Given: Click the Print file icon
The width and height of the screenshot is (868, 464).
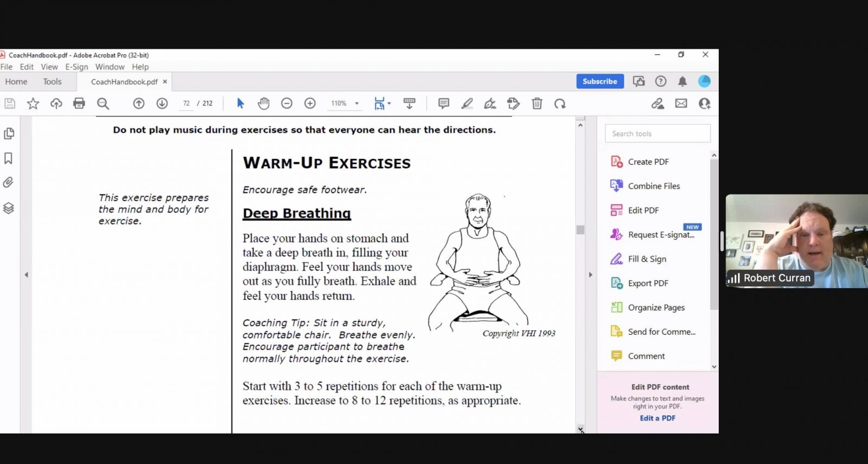Looking at the screenshot, I should [x=79, y=104].
